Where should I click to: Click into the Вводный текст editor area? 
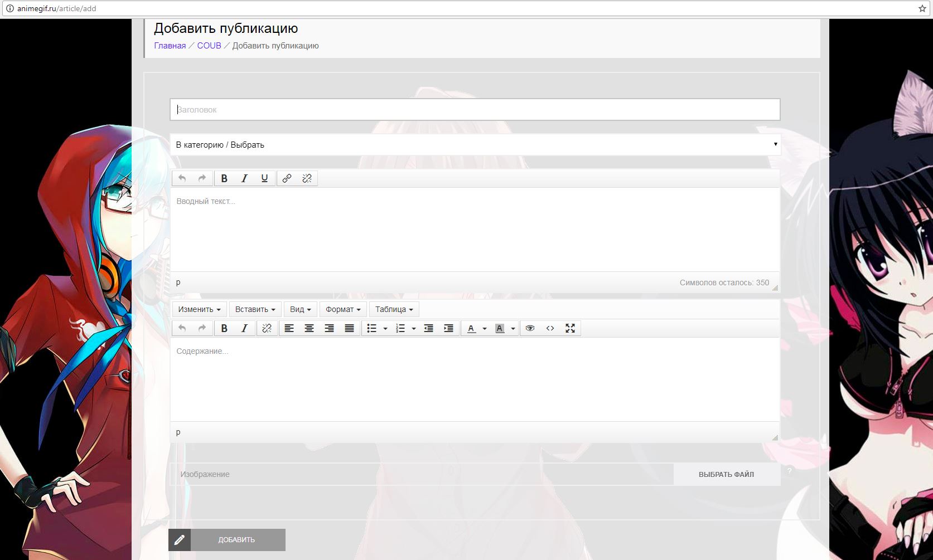click(475, 230)
